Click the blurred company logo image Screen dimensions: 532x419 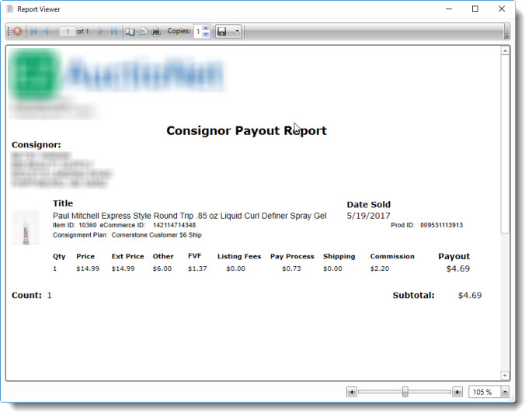(x=117, y=74)
